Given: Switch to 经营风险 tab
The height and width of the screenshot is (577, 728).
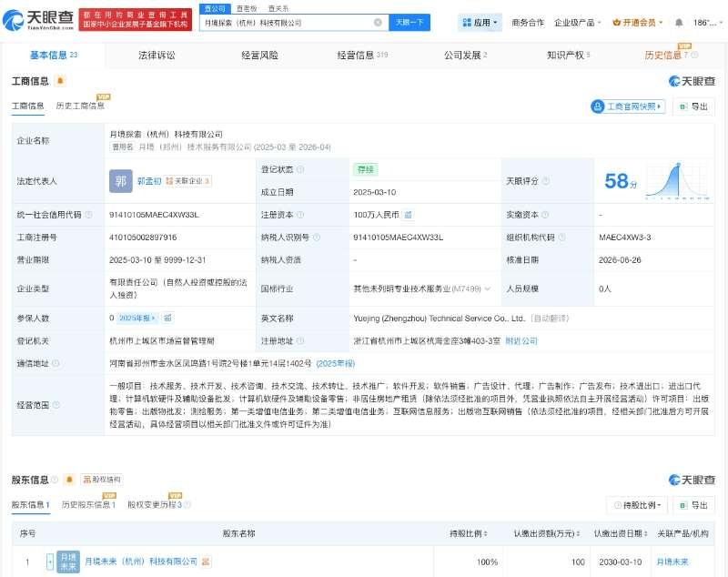Looking at the screenshot, I should coord(259,55).
